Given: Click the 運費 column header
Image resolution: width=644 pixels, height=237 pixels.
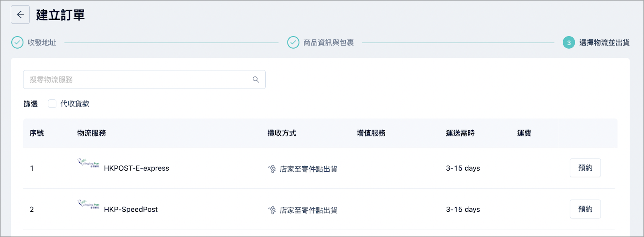Looking at the screenshot, I should 524,133.
